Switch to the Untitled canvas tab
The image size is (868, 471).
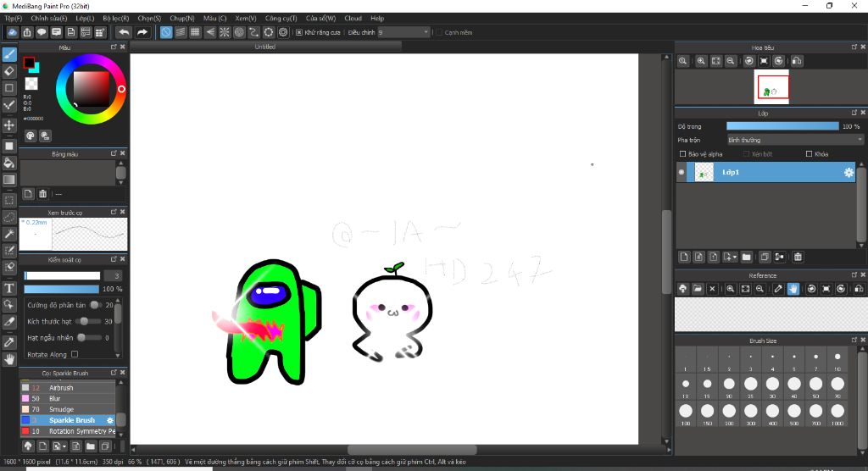(x=265, y=47)
